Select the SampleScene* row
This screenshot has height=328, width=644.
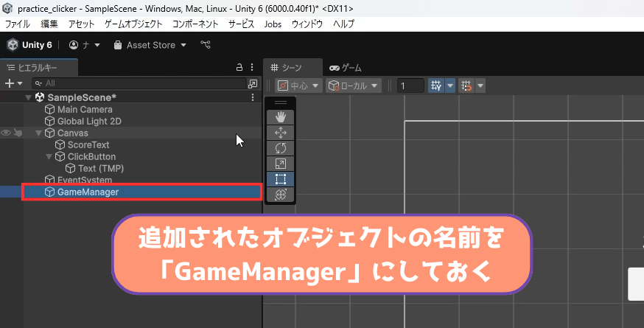[130, 97]
